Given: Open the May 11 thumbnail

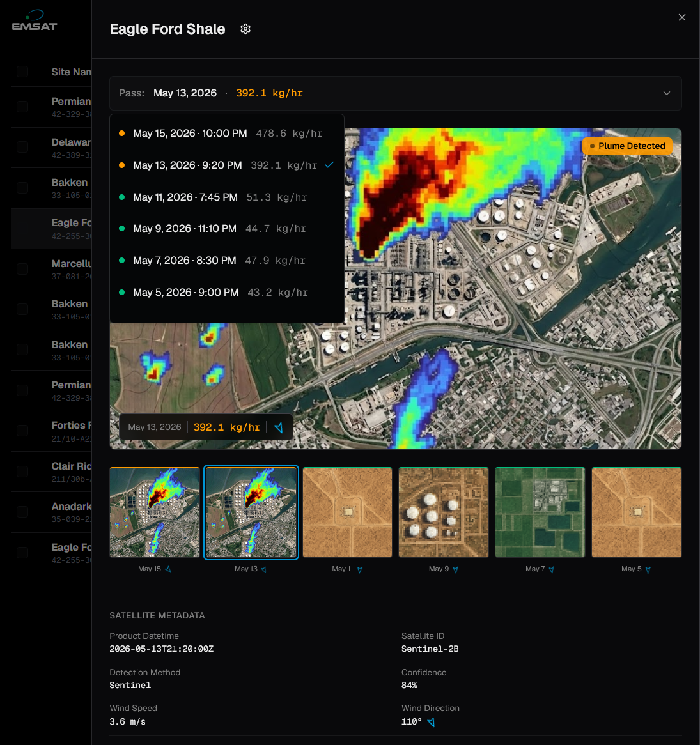Looking at the screenshot, I should tap(347, 512).
